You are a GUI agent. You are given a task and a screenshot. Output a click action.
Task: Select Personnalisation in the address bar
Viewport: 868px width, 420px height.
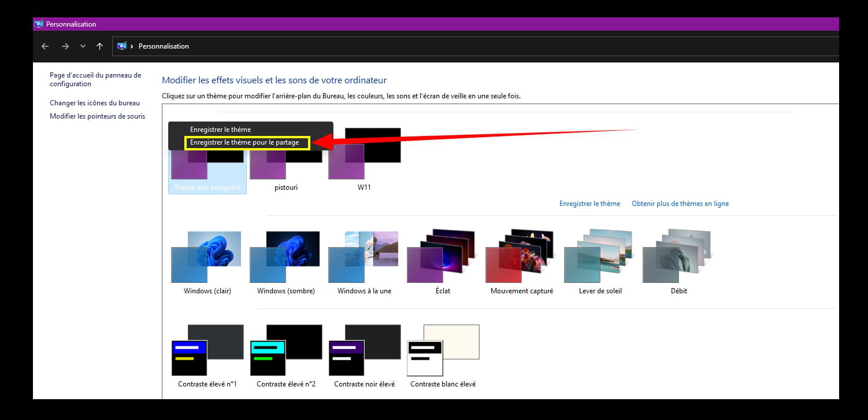click(164, 46)
